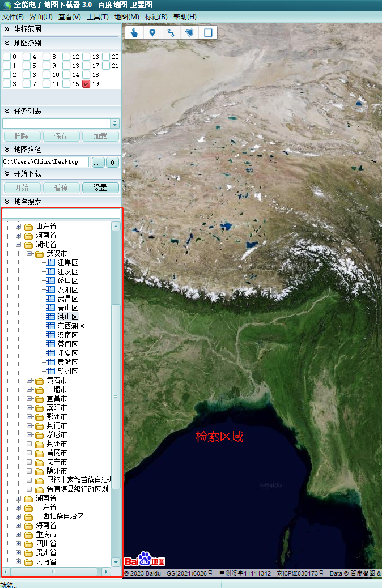
Task: Open the 工具(T) menu
Action: [97, 17]
